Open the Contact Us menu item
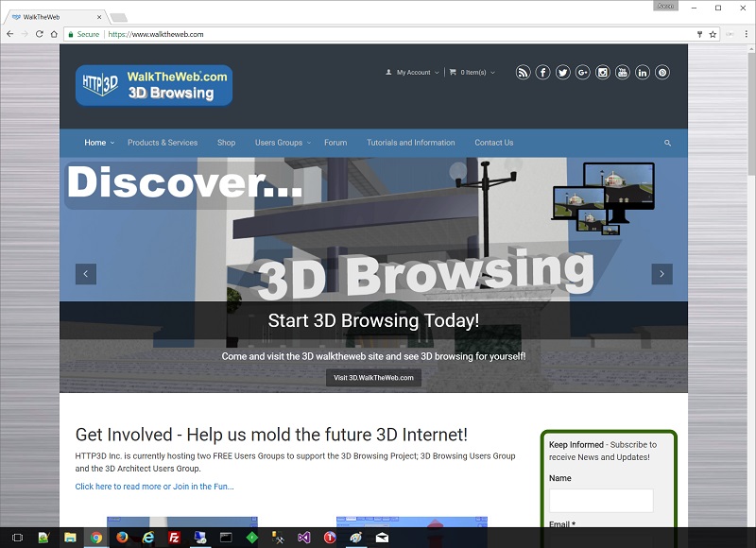756x548 pixels. coord(493,143)
